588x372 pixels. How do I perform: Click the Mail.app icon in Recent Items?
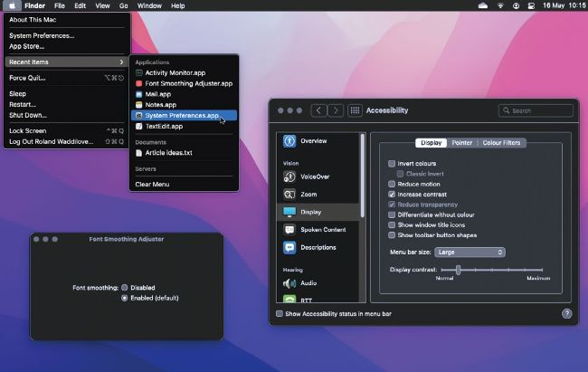pyautogui.click(x=138, y=94)
